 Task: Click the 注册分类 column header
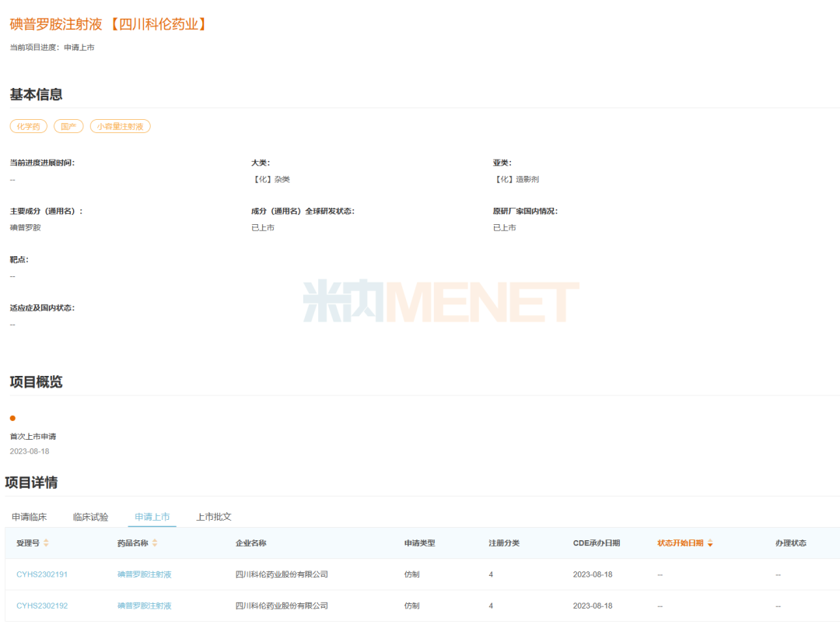tap(504, 543)
